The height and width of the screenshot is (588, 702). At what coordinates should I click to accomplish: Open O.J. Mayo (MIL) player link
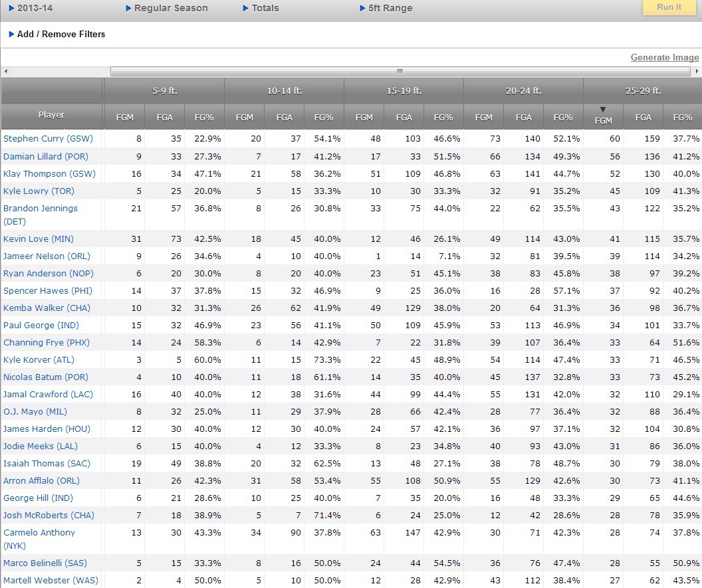click(35, 412)
